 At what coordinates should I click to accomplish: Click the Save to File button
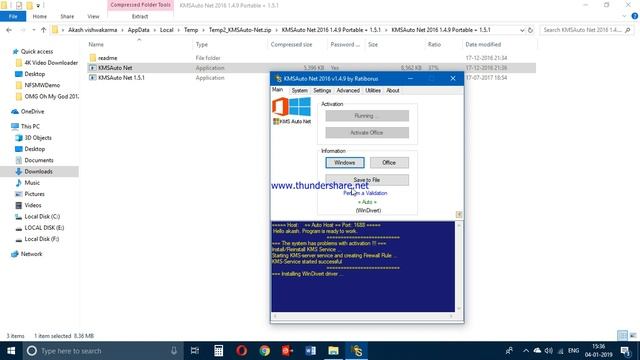pos(367,180)
